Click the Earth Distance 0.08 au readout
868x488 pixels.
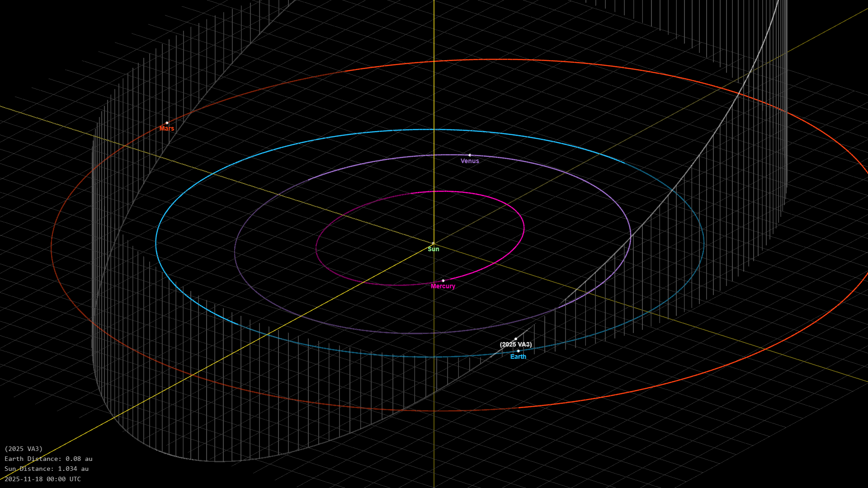pos(48,459)
